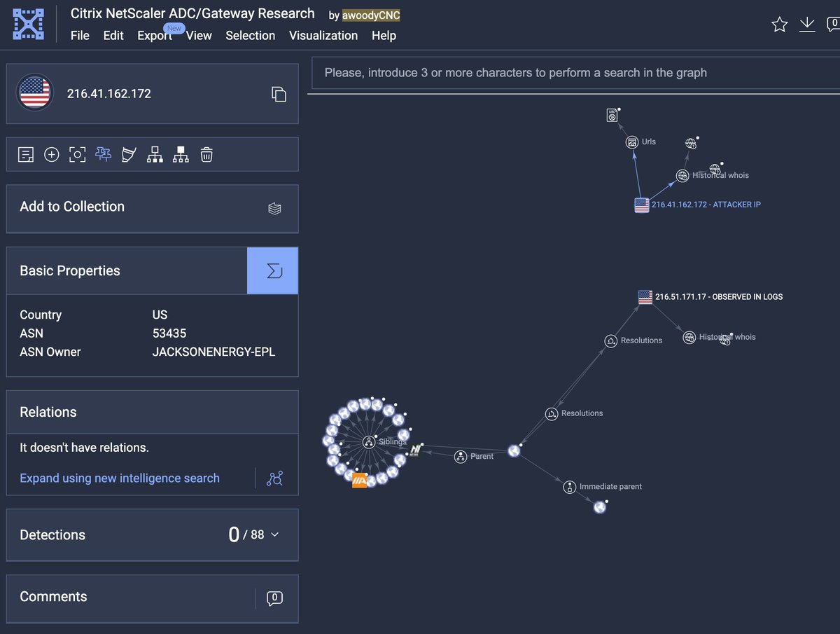
Task: Select the lower Resolutions relationship node
Action: tap(552, 414)
